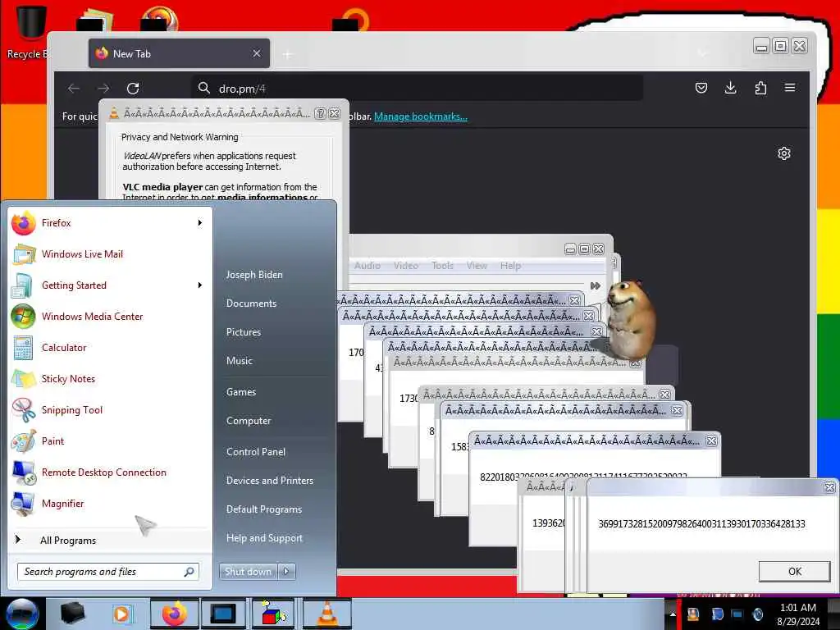840x630 pixels.
Task: Close the New Tab tab
Action: click(257, 53)
